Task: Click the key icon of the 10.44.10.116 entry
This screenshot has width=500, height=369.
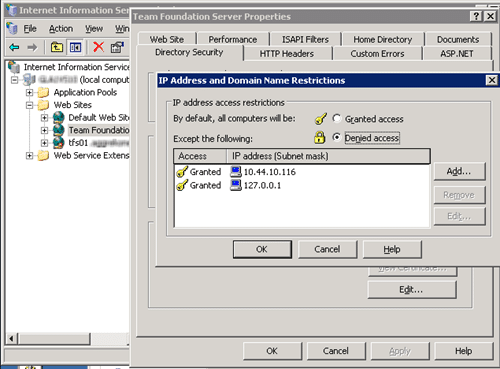Action: pos(182,172)
